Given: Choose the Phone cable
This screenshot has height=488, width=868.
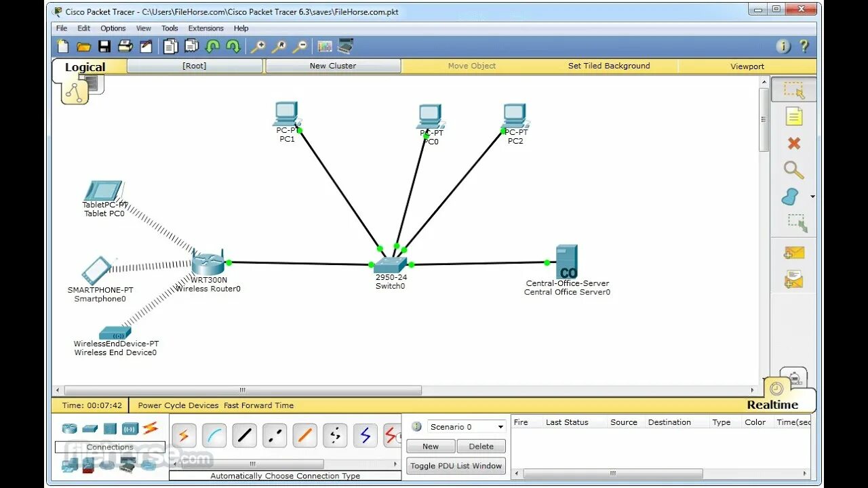Looking at the screenshot, I should pyautogui.click(x=335, y=436).
